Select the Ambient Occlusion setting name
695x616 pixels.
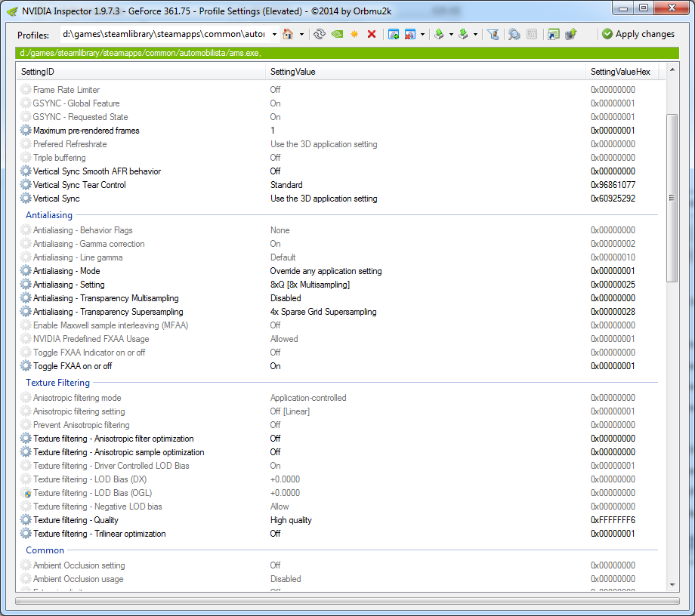79,565
